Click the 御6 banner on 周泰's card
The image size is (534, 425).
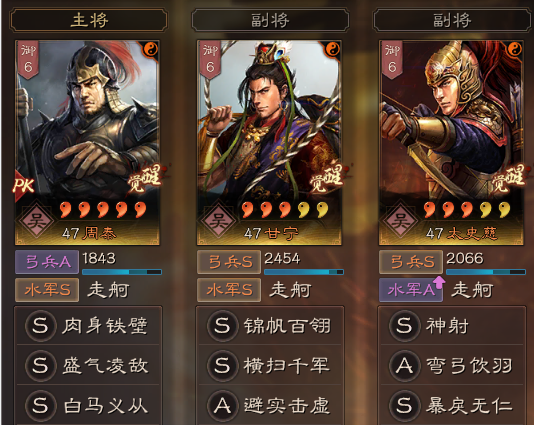click(28, 60)
